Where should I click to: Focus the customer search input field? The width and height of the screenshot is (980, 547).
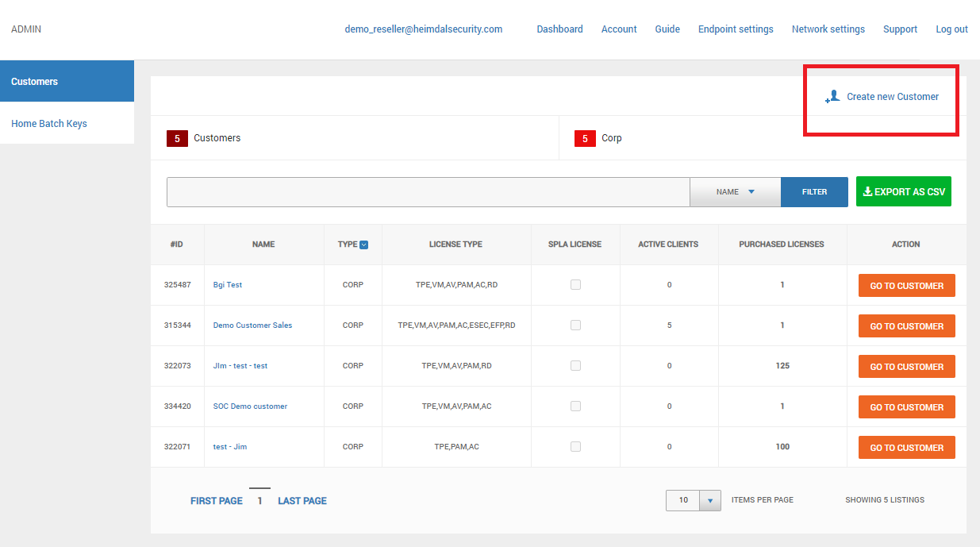tap(429, 191)
